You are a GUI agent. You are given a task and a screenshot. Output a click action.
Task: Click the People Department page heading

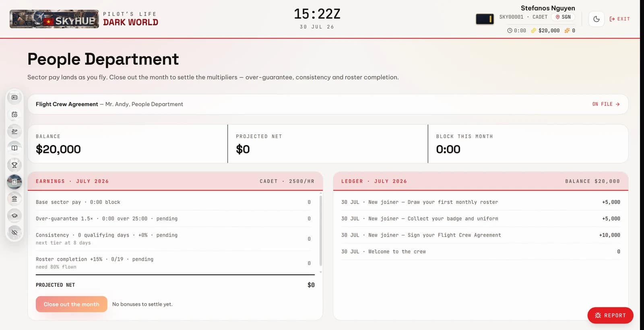(x=103, y=59)
